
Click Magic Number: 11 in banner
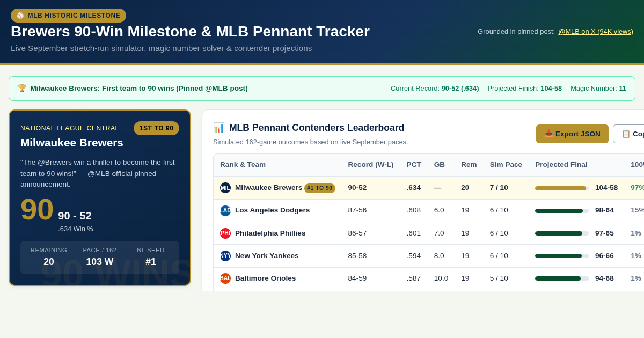tap(598, 89)
